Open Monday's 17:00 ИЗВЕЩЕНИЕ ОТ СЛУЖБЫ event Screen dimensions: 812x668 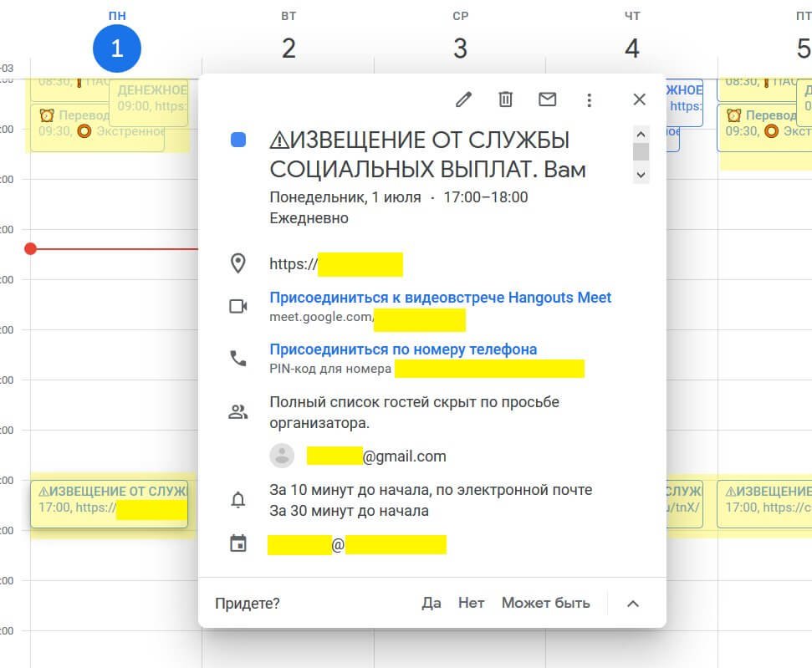(110, 504)
